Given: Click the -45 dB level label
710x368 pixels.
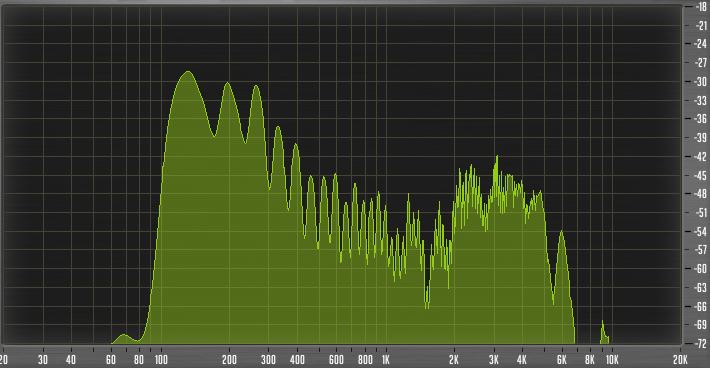Looking at the screenshot, I should tap(700, 175).
